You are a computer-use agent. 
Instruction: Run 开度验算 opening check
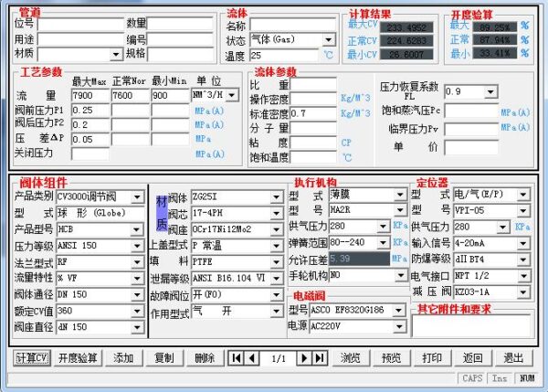(78, 358)
